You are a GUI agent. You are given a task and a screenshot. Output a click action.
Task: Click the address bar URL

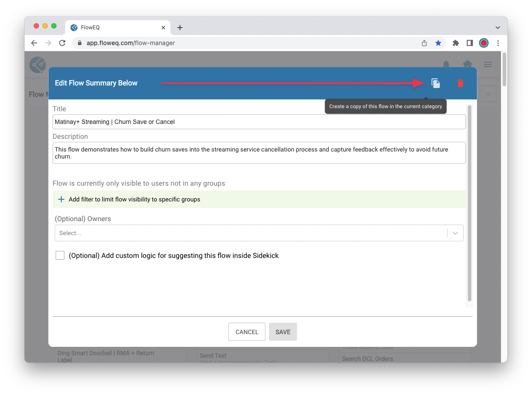point(131,43)
